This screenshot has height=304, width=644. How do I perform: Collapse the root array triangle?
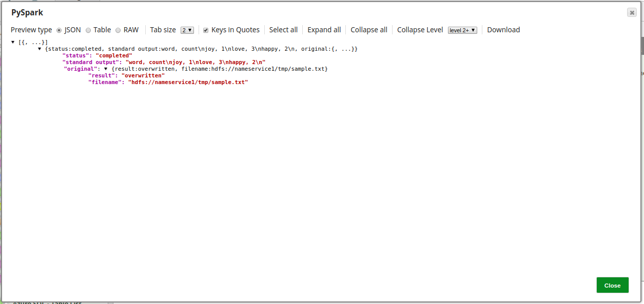pos(13,42)
